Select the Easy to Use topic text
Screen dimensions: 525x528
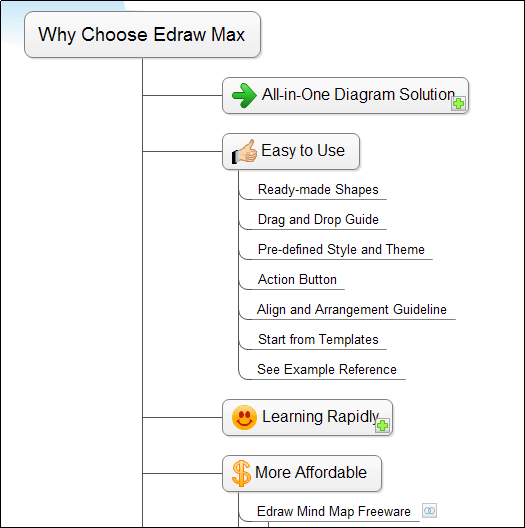(303, 151)
